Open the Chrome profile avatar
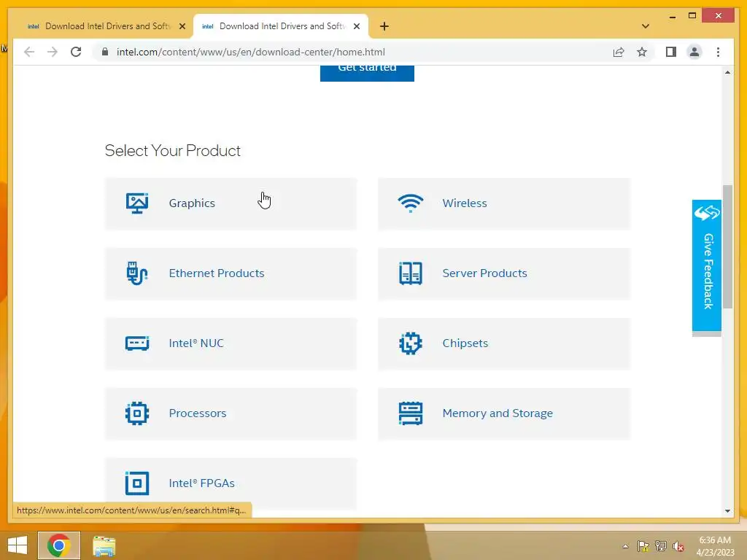This screenshot has height=560, width=747. click(x=694, y=52)
